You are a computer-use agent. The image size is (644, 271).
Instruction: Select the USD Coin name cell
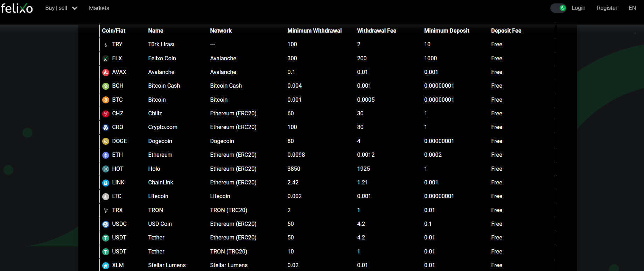tap(160, 224)
